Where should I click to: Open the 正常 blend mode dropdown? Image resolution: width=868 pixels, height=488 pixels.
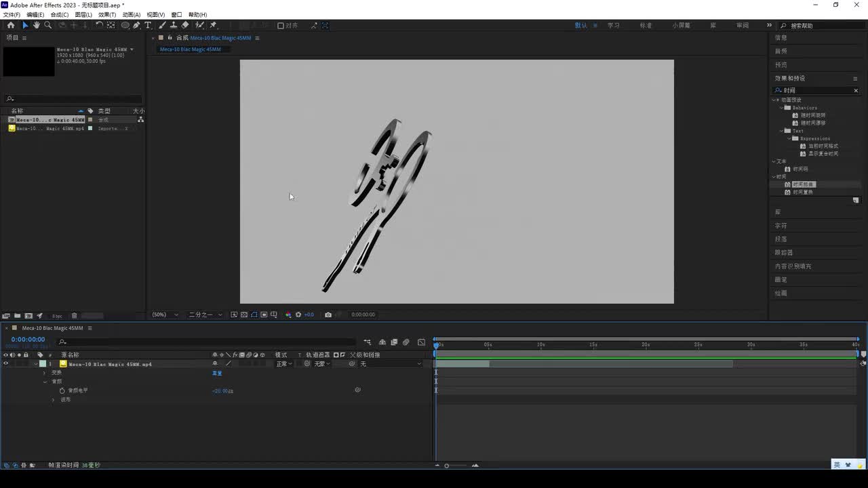284,364
